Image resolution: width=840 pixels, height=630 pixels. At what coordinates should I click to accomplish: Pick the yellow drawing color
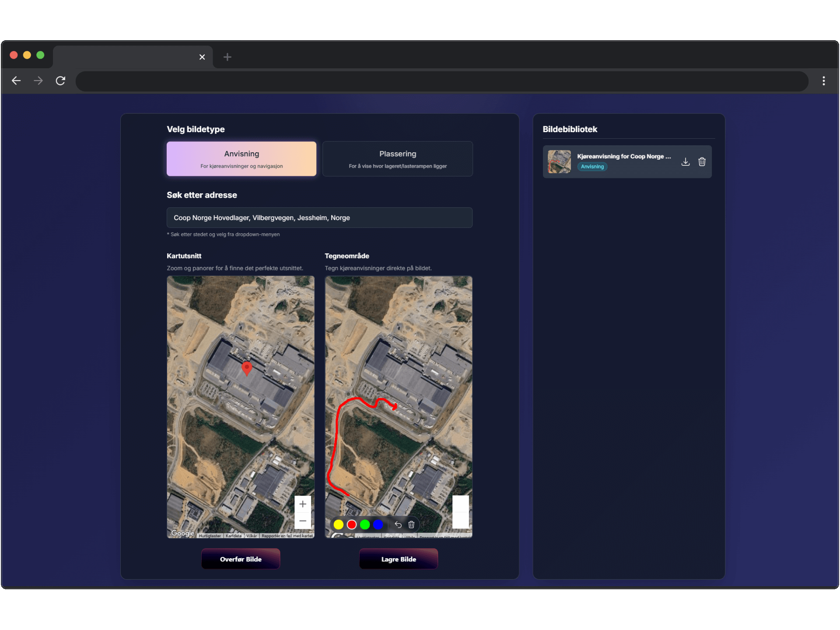[x=338, y=524]
